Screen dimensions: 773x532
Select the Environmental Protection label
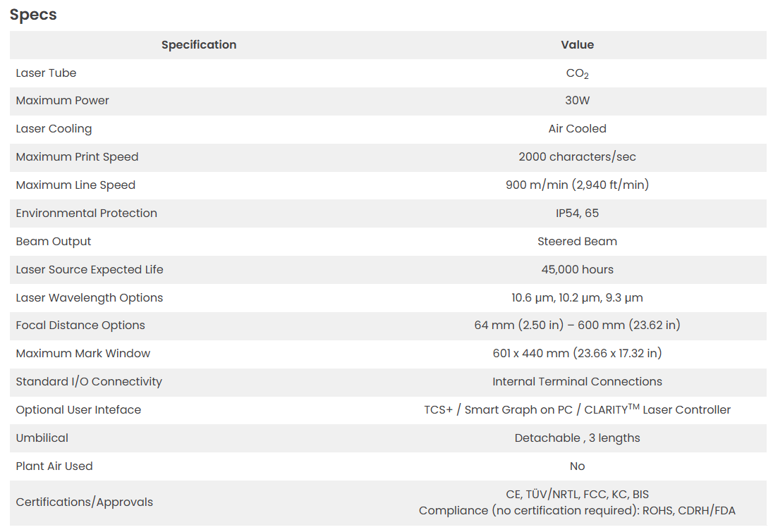coord(86,214)
